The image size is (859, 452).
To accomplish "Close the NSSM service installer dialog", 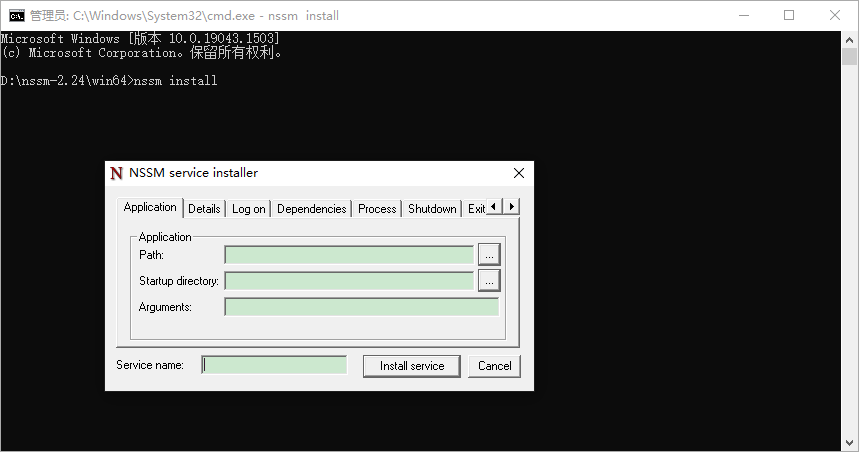I will (x=519, y=173).
